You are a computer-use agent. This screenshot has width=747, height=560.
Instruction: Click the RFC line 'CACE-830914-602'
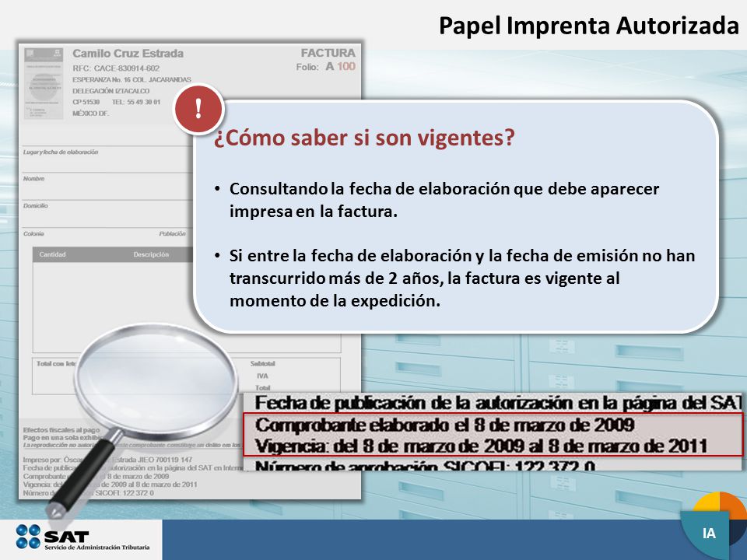(x=116, y=68)
